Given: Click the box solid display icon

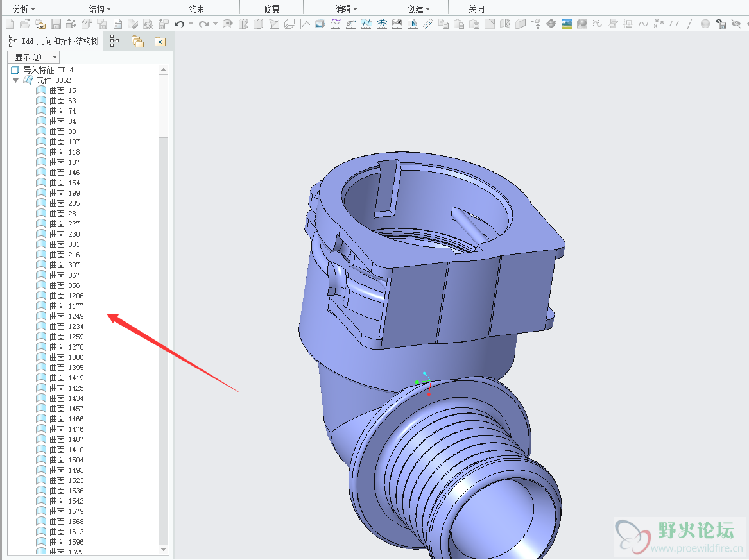Looking at the screenshot, I should pos(520,23).
